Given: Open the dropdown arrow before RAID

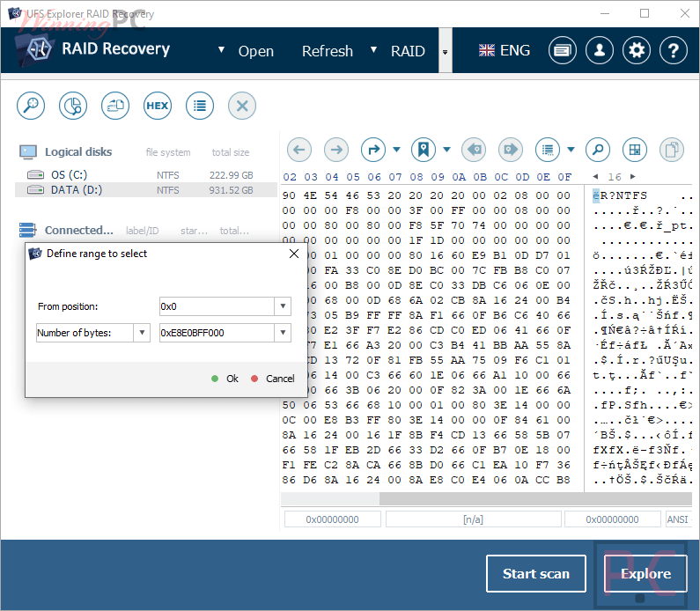Looking at the screenshot, I should pyautogui.click(x=373, y=49).
